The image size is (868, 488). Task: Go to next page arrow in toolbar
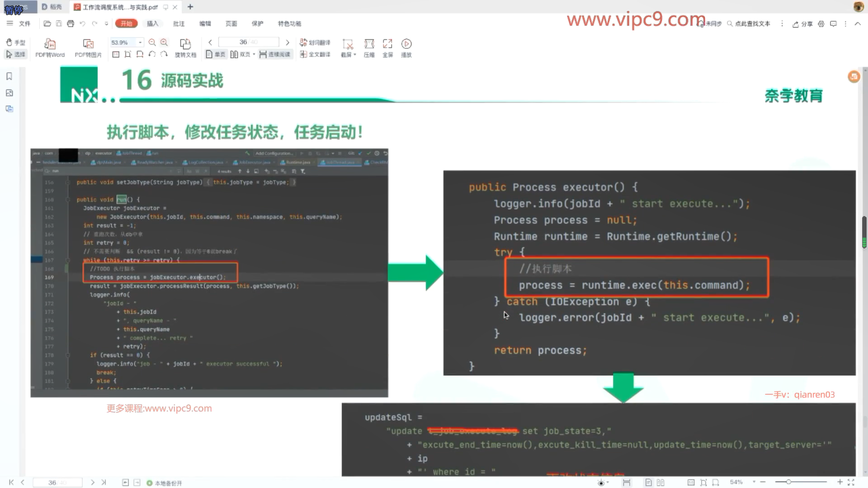[x=288, y=42]
